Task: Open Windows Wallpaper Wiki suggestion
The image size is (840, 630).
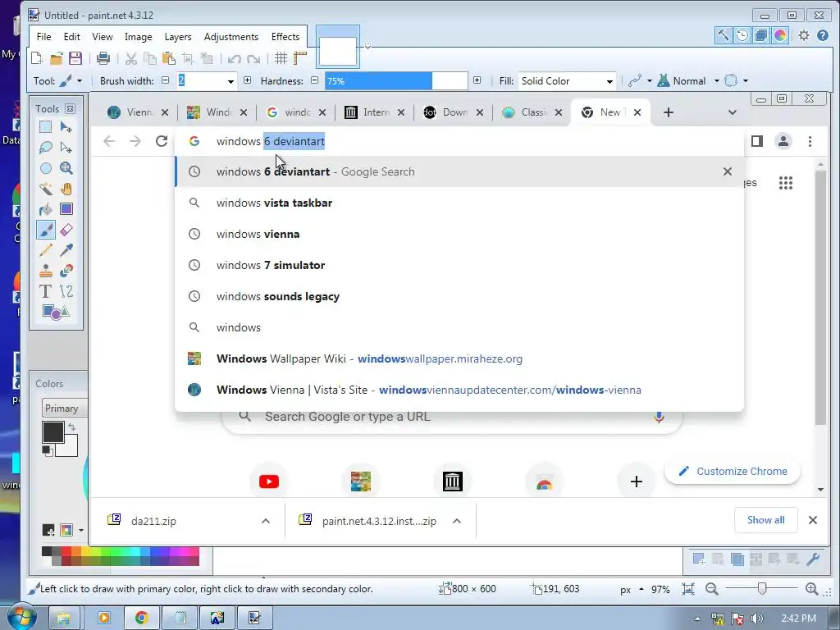Action: [x=459, y=359]
